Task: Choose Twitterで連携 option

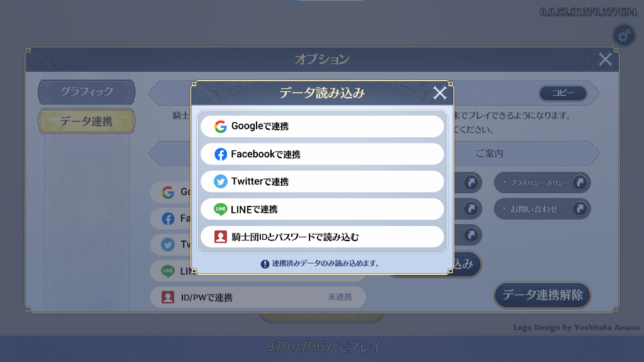Action: [322, 181]
